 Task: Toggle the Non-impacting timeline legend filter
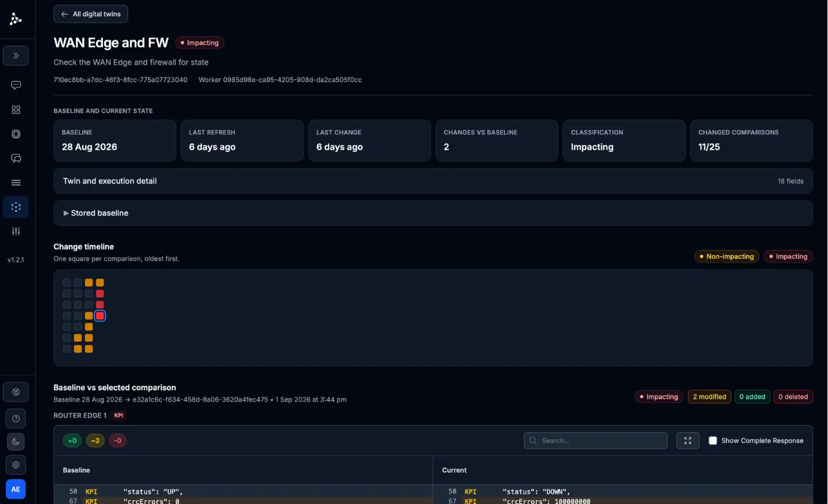point(727,257)
